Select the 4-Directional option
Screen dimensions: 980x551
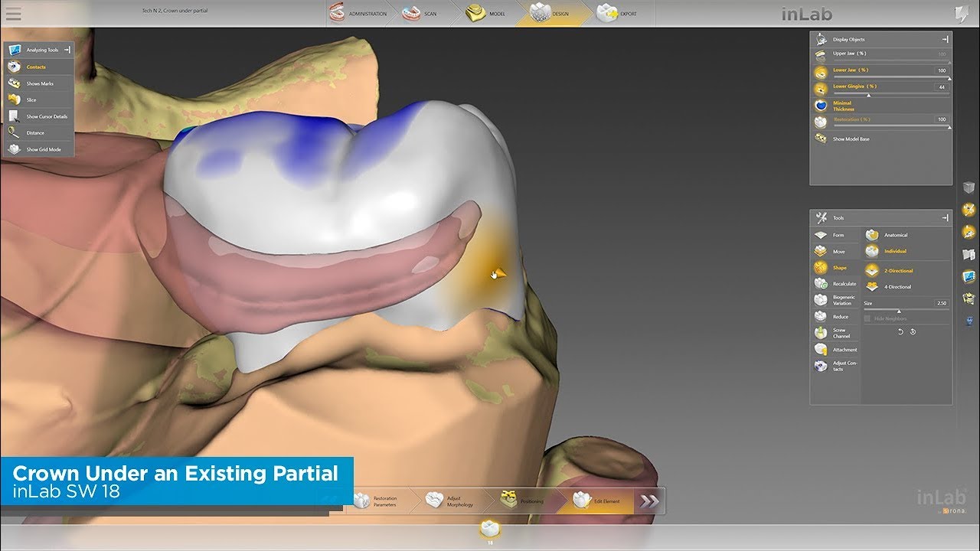click(x=890, y=287)
